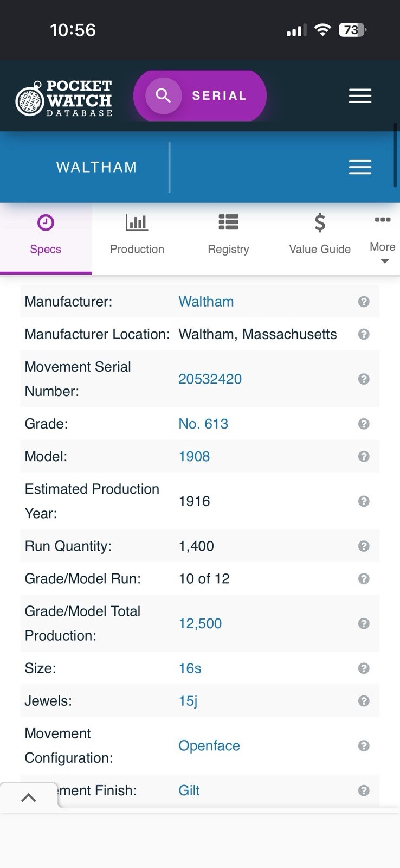Screen dimensions: 400x868
Task: Open help icon for Model row
Action: coord(364,456)
